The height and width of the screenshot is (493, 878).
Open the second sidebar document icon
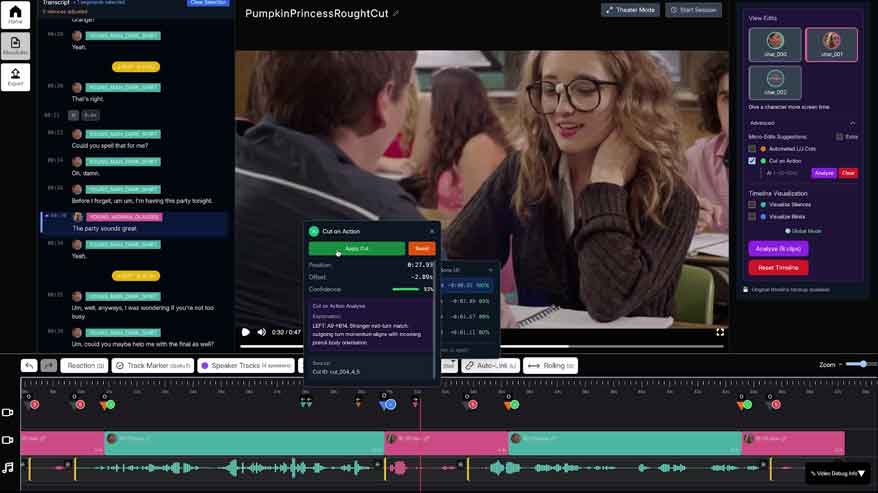coord(15,46)
